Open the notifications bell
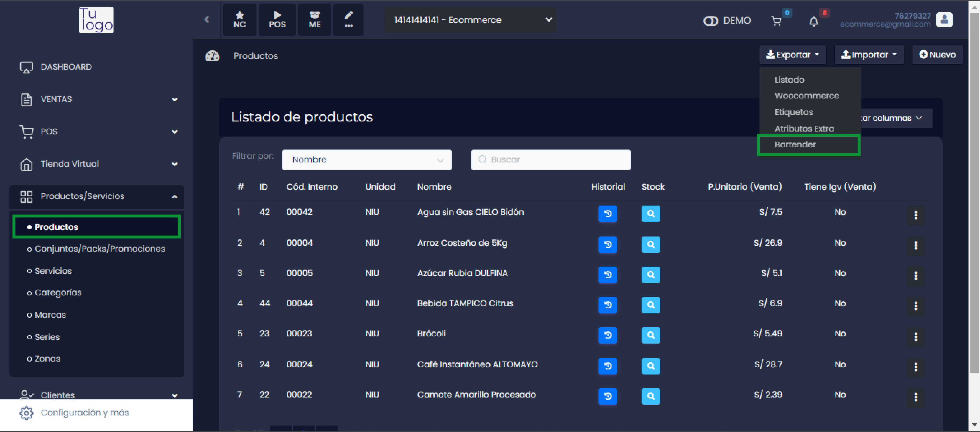Viewport: 980px width, 432px height. click(x=813, y=21)
